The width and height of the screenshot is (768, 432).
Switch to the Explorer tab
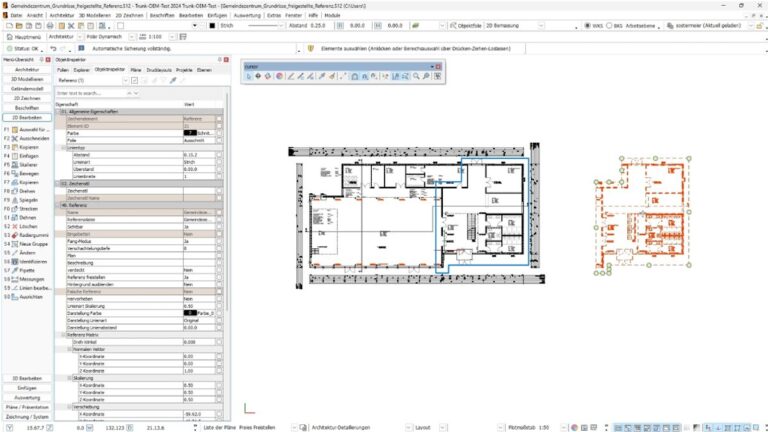click(x=82, y=70)
